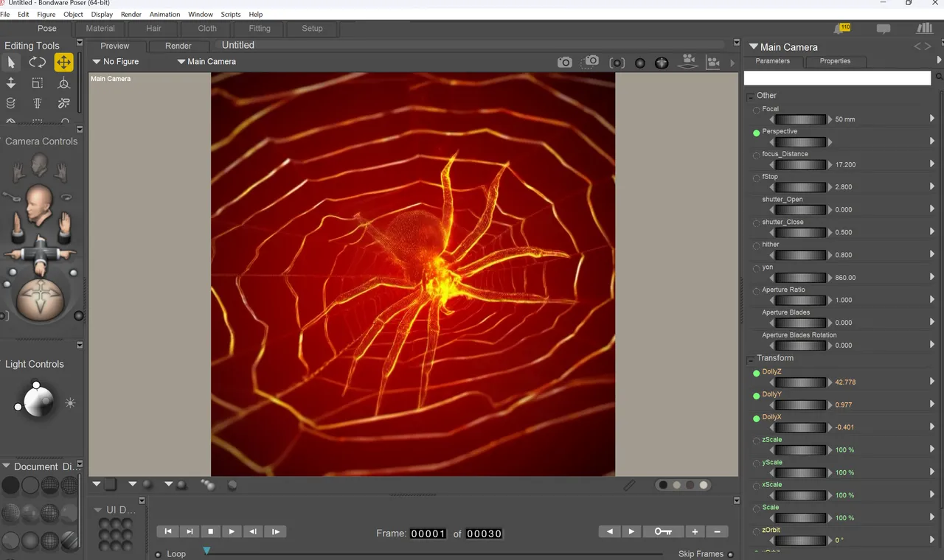This screenshot has width=944, height=560.
Task: Click the Library books icon
Action: tap(924, 28)
